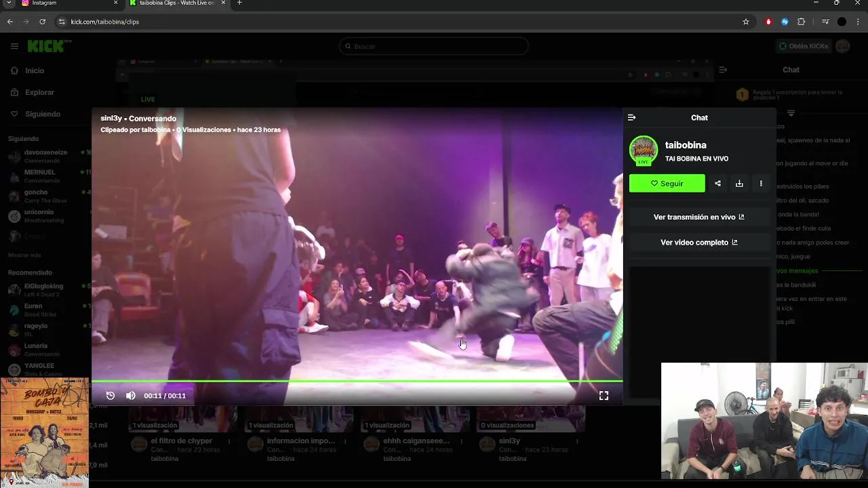Mute the clip volume speaker icon
868x488 pixels.
[130, 396]
